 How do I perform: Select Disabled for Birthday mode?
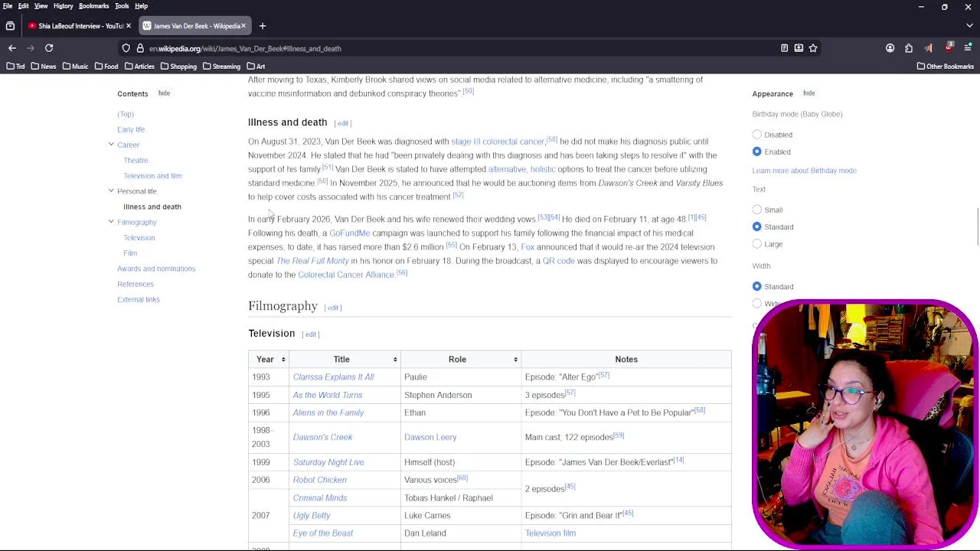point(757,135)
